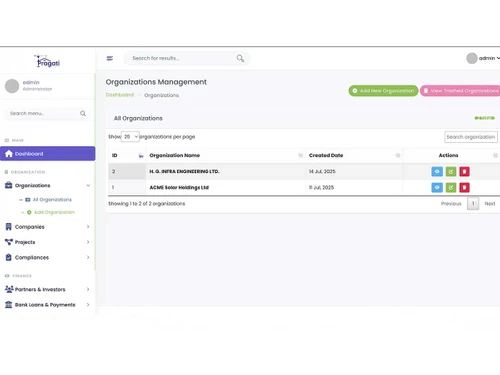The image size is (500, 375).
Task: Sort by Created Date column arrow
Action: click(398, 155)
